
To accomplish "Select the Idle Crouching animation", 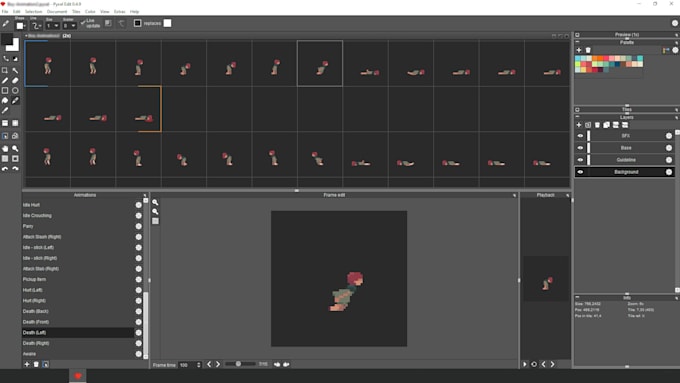I will coord(78,216).
